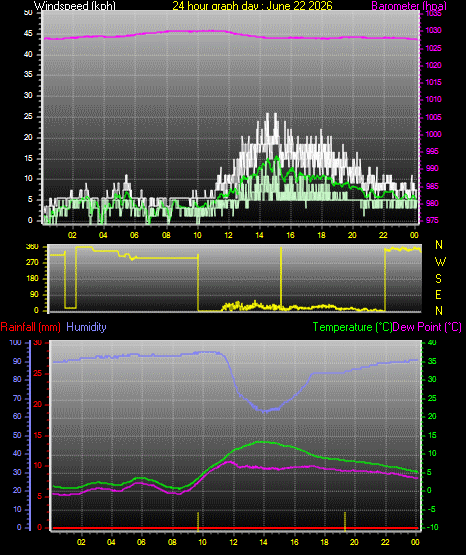The width and height of the screenshot is (466, 555).
Task: Click the "Windspeed (kph)" axis title
Action: coord(75,5)
